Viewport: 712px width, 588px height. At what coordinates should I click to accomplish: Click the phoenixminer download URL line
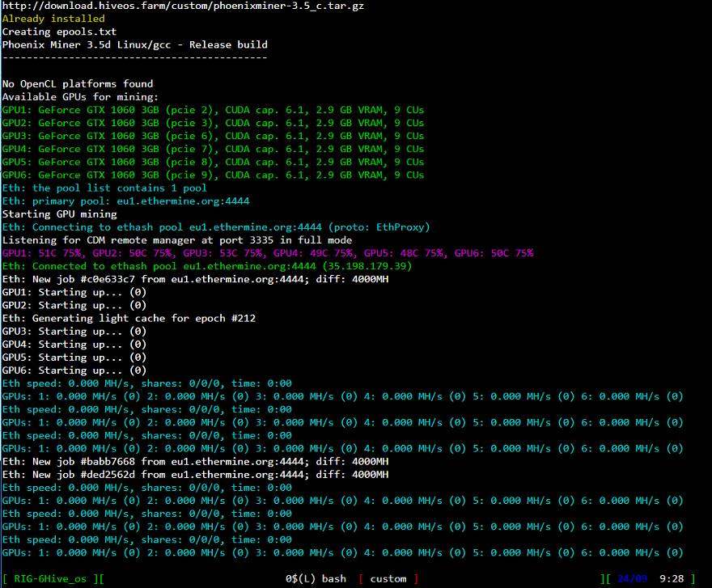tap(183, 6)
